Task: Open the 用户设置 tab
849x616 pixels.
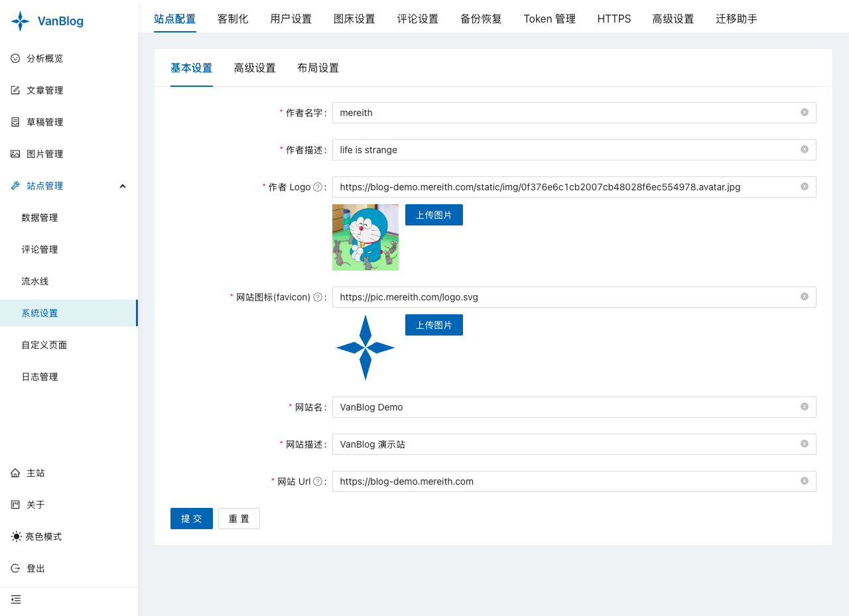Action: point(291,19)
